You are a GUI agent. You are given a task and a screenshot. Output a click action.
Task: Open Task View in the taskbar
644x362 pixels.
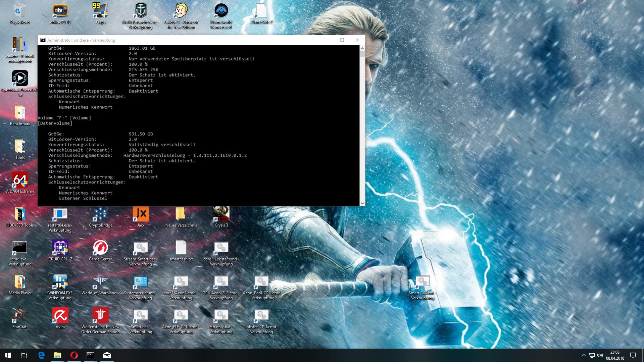tap(24, 355)
